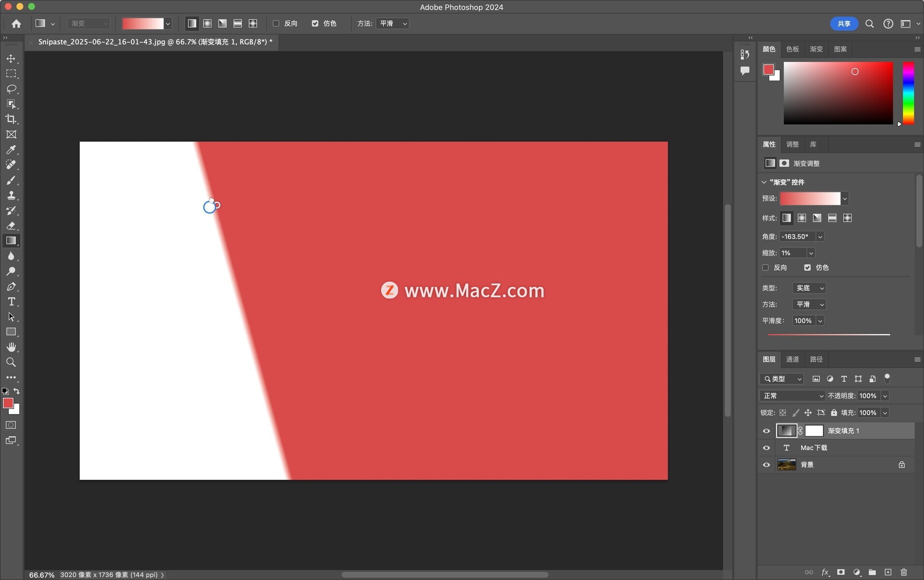Select the Path Selection tool

(x=11, y=317)
